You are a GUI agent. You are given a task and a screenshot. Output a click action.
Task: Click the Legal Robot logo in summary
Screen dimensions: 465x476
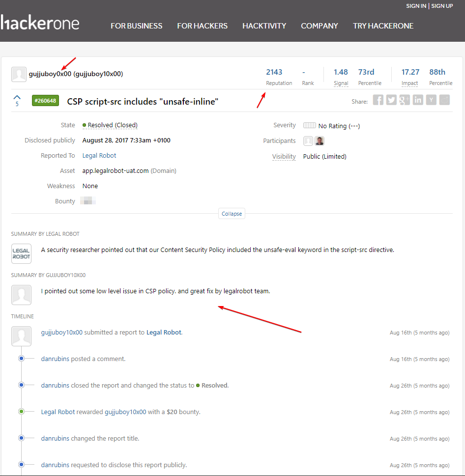[x=21, y=253]
